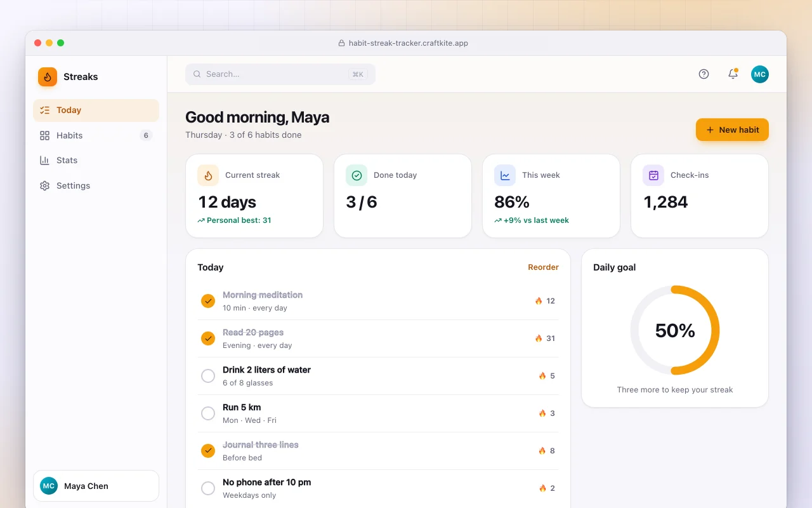Check off the Run 5 km habit

[208, 413]
